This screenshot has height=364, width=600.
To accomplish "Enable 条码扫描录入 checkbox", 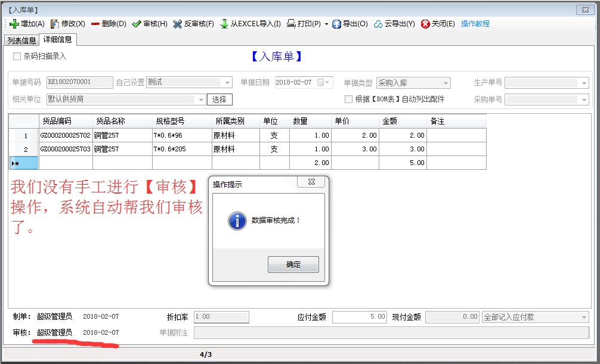I will coord(16,55).
